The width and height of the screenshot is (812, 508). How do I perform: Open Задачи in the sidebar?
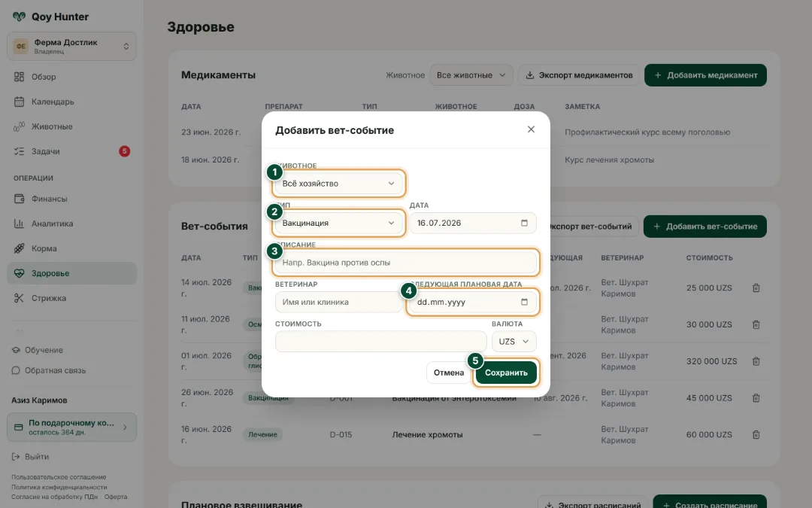click(x=71, y=151)
